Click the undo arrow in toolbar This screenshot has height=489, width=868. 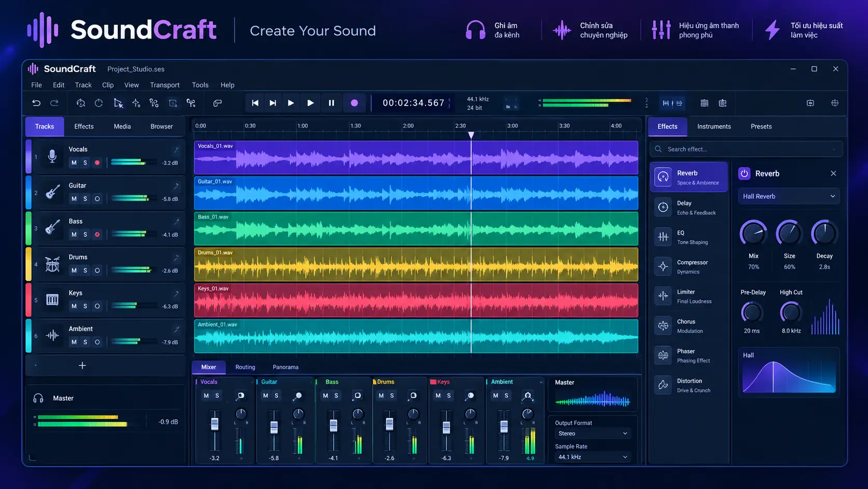tap(36, 103)
